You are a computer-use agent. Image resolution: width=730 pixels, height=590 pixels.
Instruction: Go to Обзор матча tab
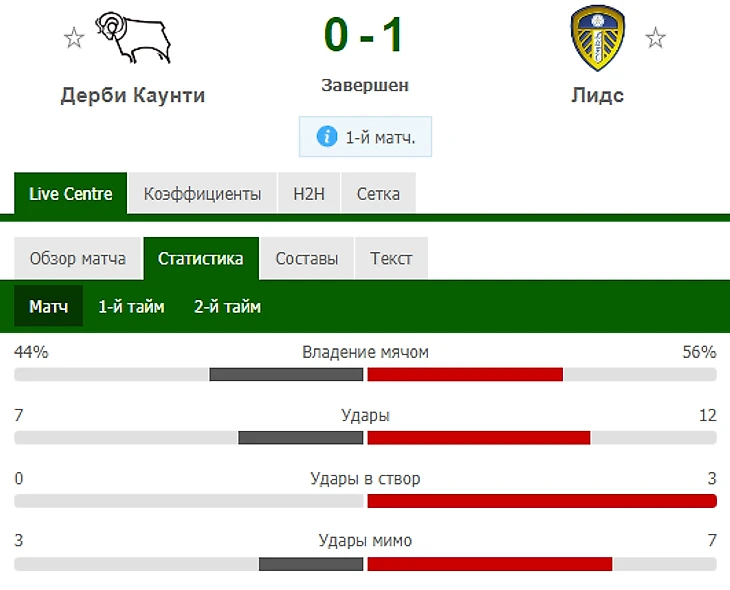[78, 259]
